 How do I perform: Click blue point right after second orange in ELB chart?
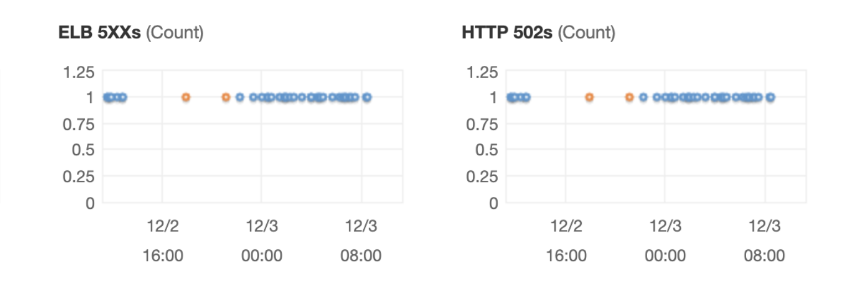click(240, 97)
